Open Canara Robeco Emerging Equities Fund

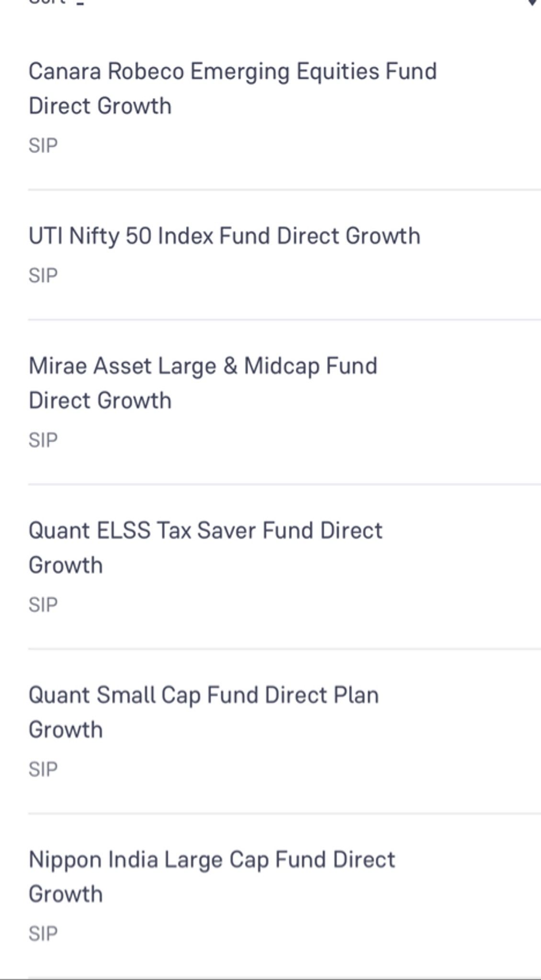click(233, 71)
